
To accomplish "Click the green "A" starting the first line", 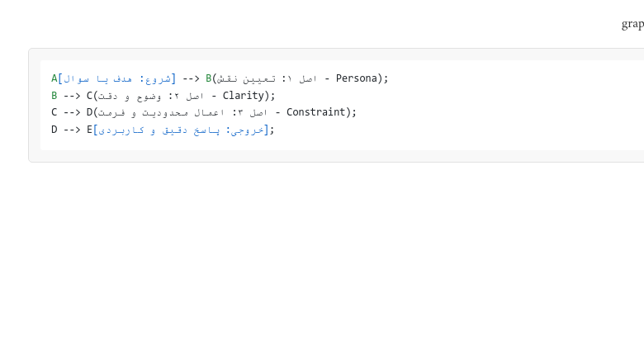I will pyautogui.click(x=54, y=78).
